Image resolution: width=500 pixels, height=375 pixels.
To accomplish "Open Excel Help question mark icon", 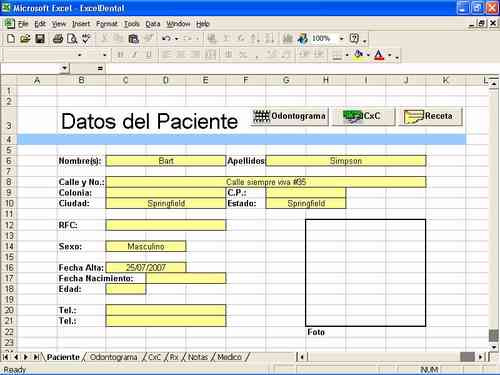I will pos(354,39).
